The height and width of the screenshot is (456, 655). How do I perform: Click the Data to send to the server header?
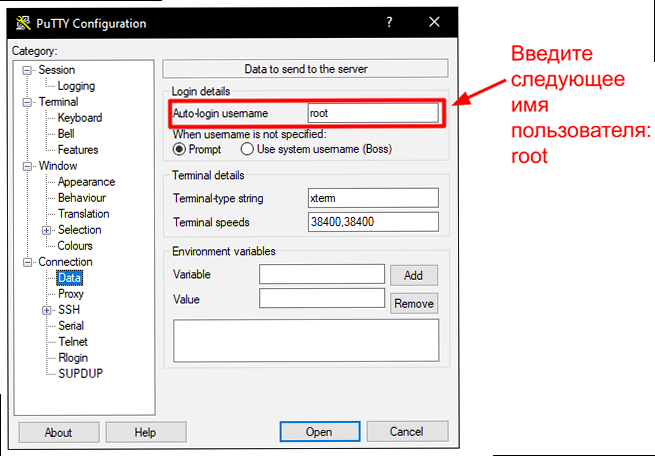point(305,69)
